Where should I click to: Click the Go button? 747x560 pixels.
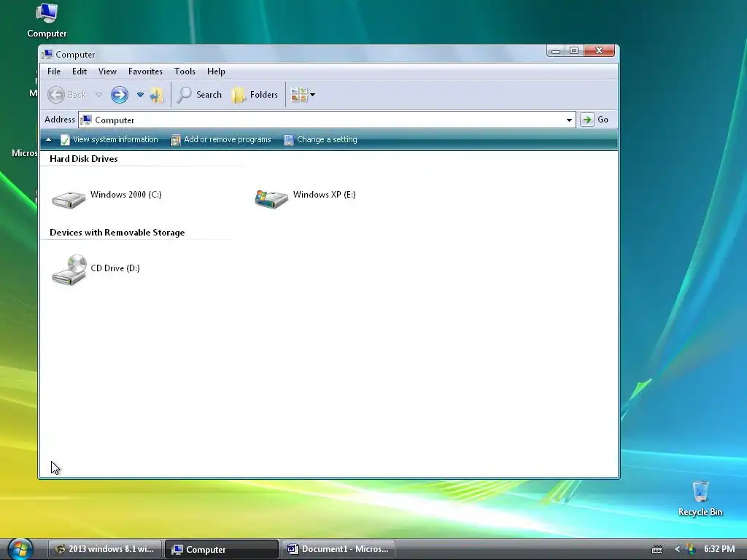595,120
